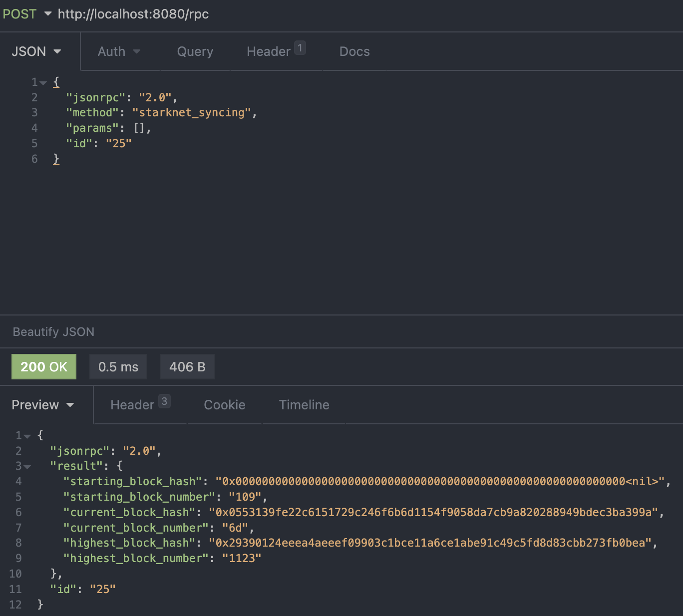
Task: Click the "starting_block_hash" key
Action: click(132, 482)
